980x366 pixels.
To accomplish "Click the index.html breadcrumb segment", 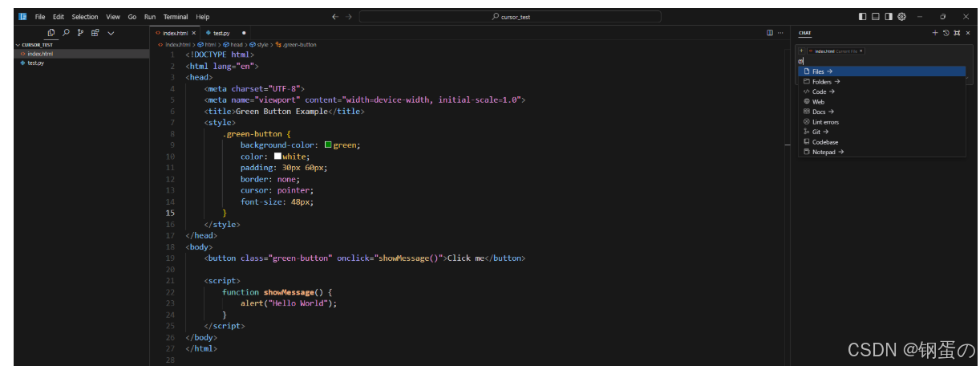I will pos(177,45).
